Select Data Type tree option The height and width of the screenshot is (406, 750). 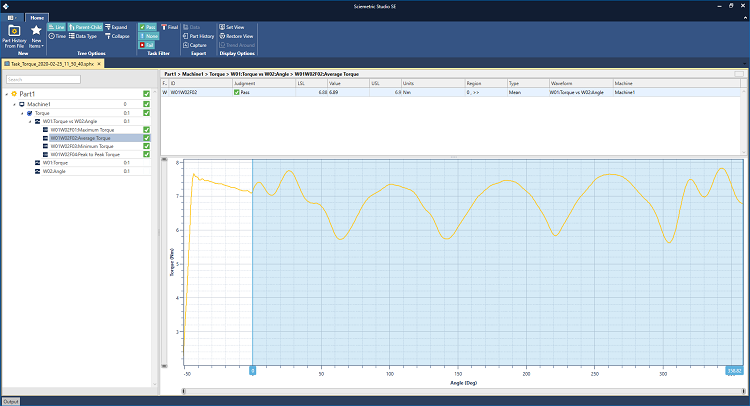click(84, 35)
